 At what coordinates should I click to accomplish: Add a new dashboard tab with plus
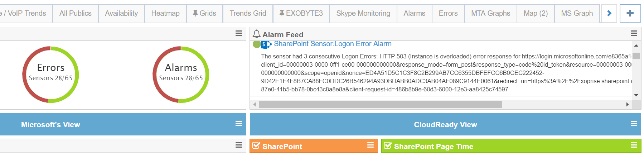tap(630, 14)
